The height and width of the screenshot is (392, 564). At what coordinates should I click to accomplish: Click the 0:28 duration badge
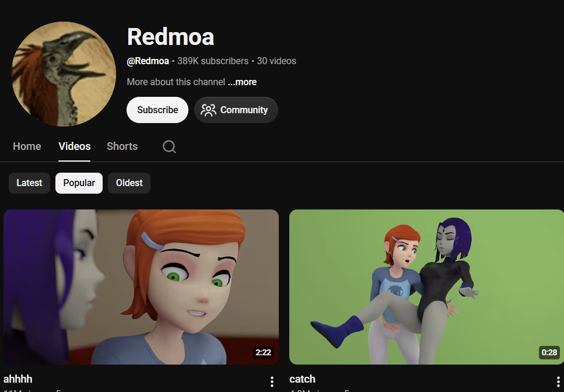tap(549, 352)
